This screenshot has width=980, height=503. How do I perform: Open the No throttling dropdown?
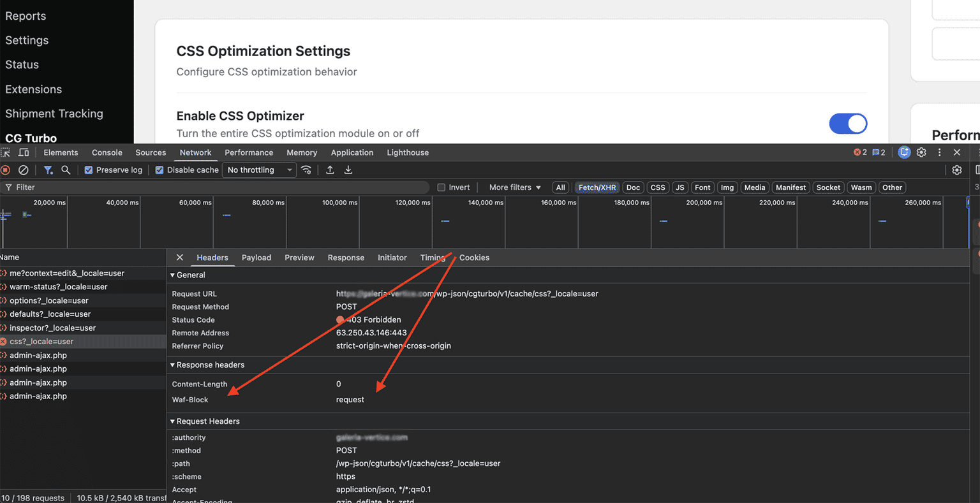[260, 170]
